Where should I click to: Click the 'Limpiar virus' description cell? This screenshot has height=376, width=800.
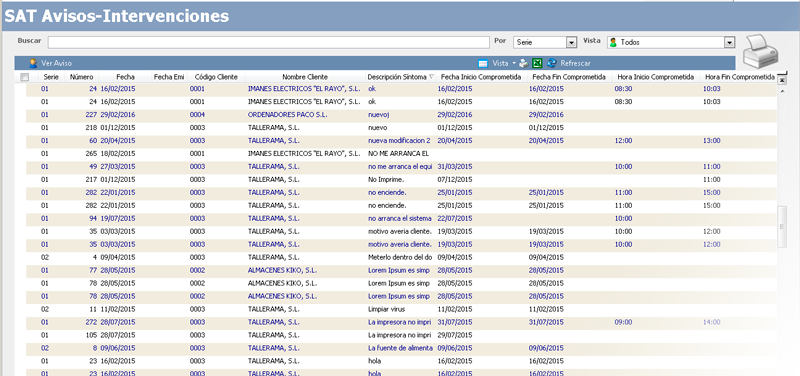pyautogui.click(x=387, y=309)
